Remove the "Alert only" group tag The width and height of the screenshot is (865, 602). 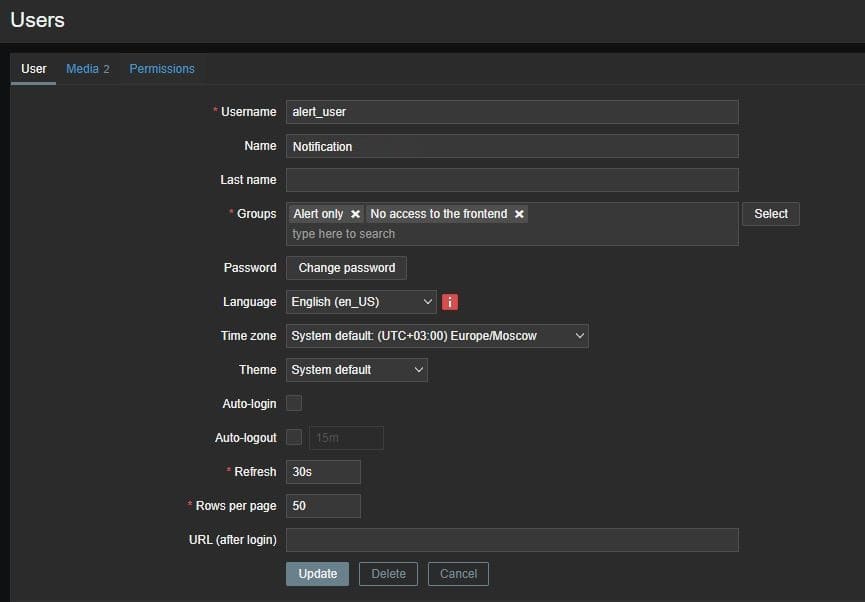[x=355, y=214]
